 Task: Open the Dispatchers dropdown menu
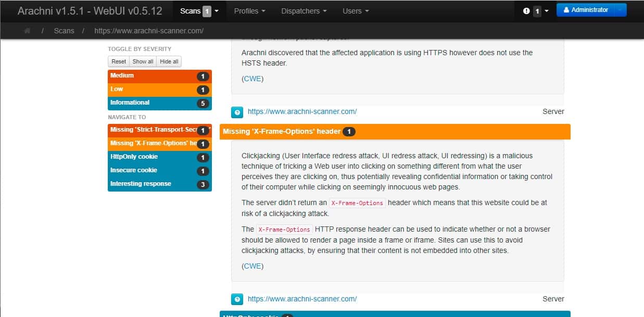pos(304,11)
